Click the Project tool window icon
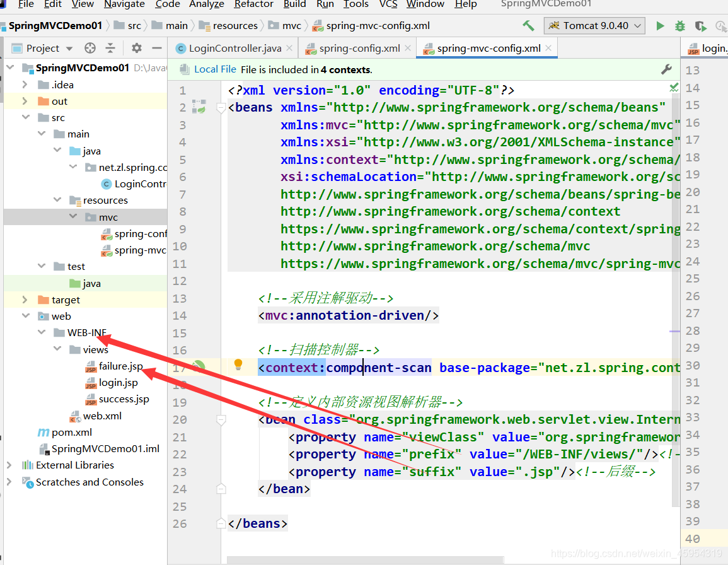Viewport: 728px width, 565px height. tap(17, 49)
